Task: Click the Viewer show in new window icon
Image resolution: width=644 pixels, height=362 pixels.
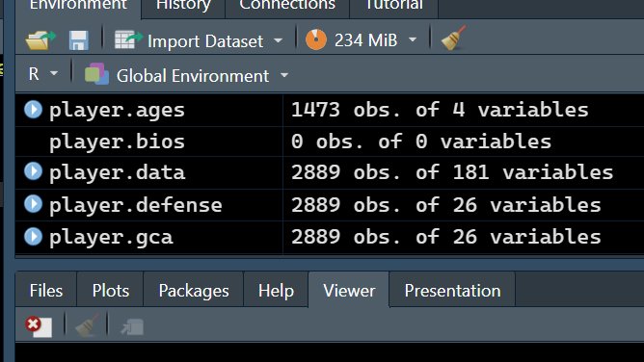Action: tap(132, 327)
